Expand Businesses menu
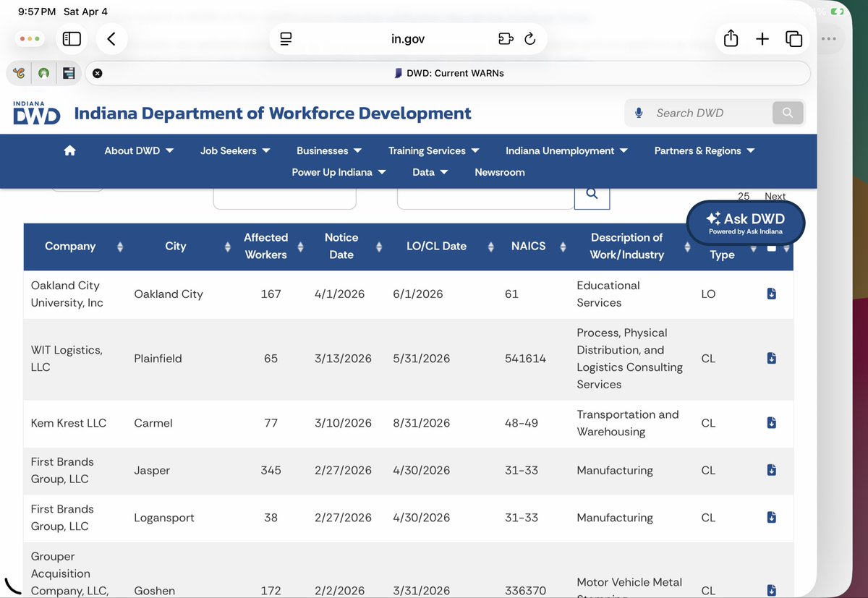The image size is (868, 598). tap(329, 150)
